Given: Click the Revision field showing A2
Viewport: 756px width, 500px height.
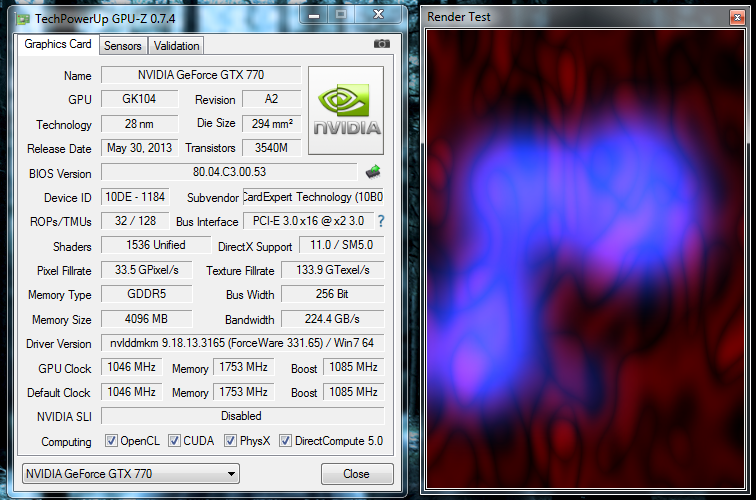Looking at the screenshot, I should pos(271,99).
